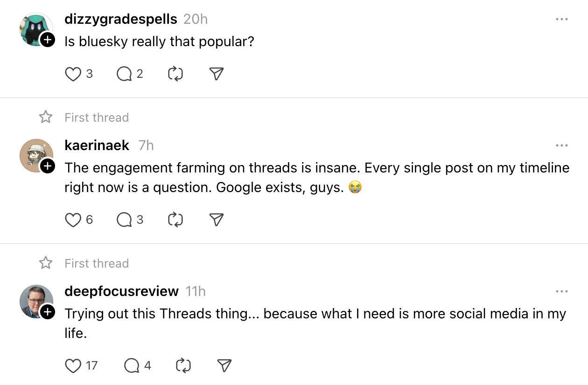Expand three-dot menu on deepfocusreview's post
This screenshot has height=385, width=588.
(x=561, y=292)
